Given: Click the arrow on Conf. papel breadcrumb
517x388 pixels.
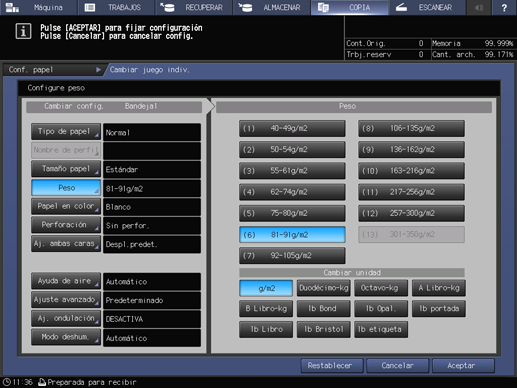Looking at the screenshot, I should [x=98, y=70].
